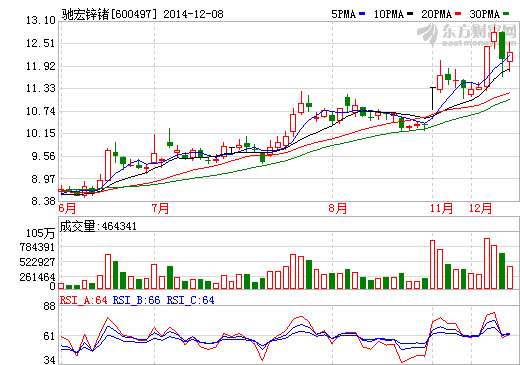
Task: Click the blue 5PMA legend color mark
Action: coord(362,14)
